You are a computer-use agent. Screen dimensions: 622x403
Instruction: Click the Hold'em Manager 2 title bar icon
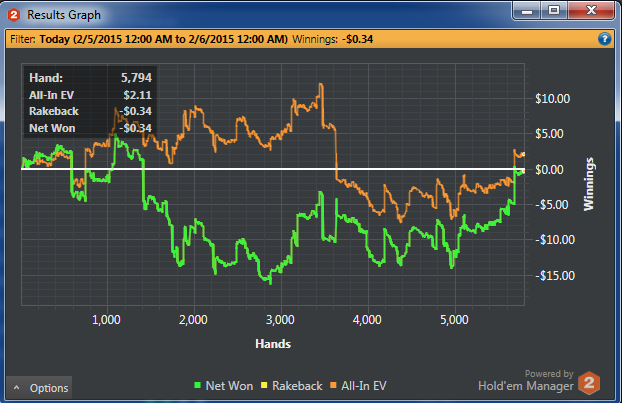14,15
